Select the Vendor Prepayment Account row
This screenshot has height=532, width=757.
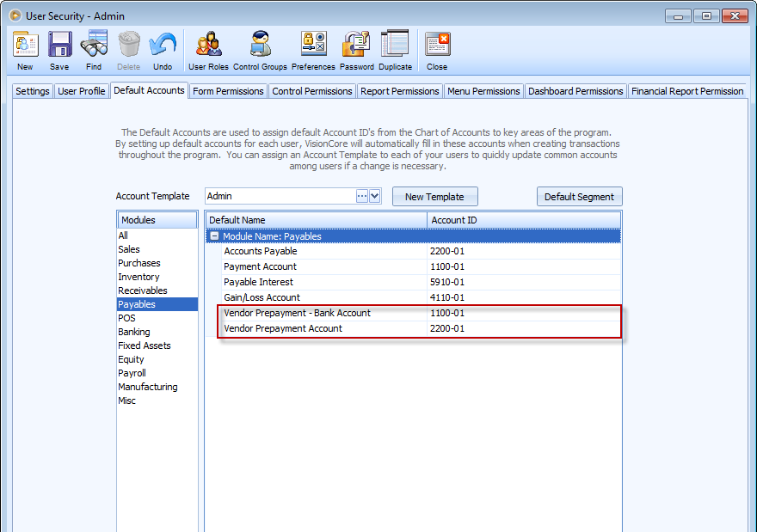point(283,328)
